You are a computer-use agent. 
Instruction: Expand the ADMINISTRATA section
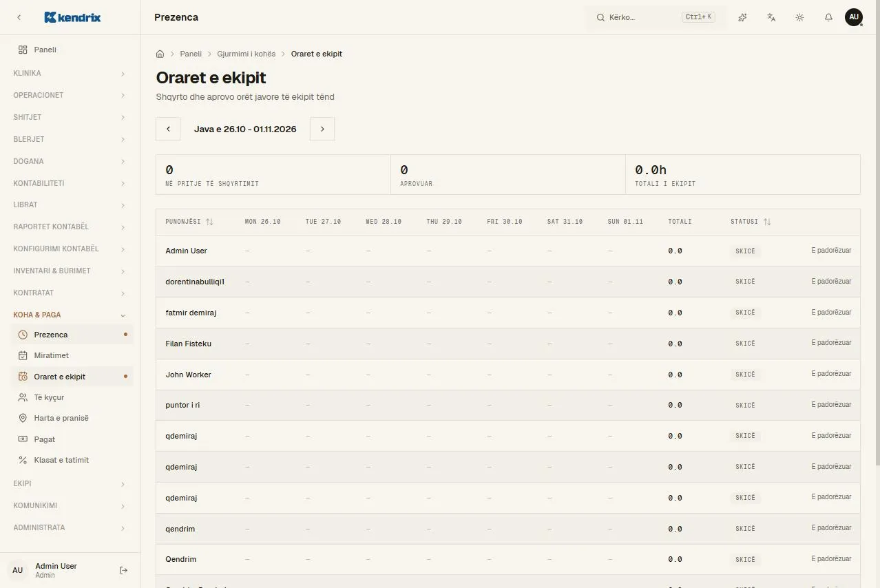point(70,527)
